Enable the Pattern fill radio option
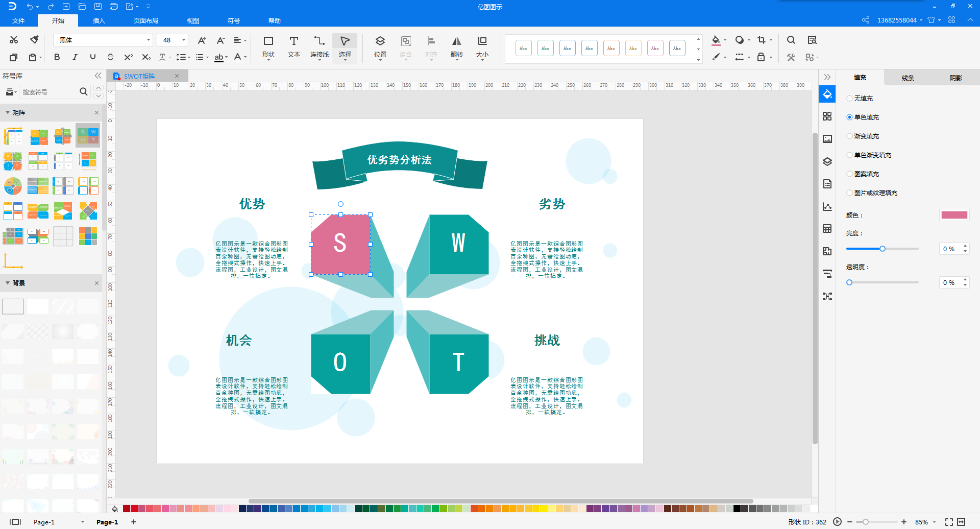Screen dimensions: 980x529 coord(849,174)
